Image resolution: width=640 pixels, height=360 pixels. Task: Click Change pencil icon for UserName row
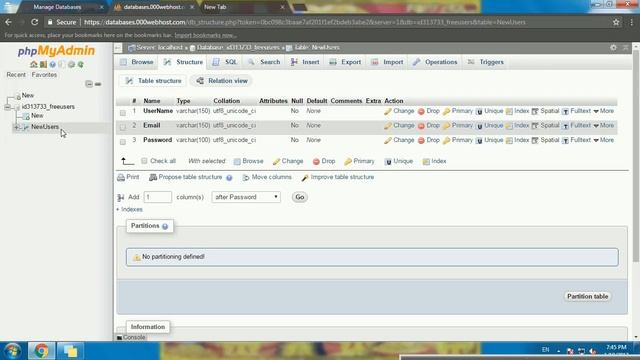point(388,111)
